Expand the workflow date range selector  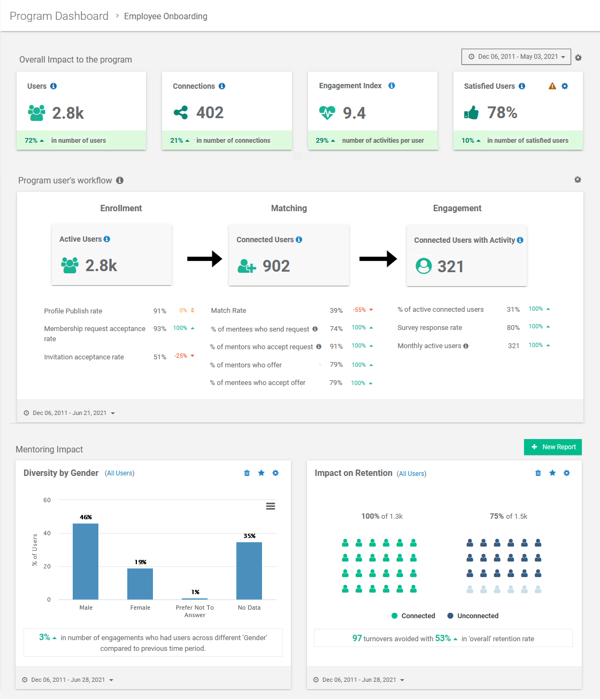coord(70,412)
